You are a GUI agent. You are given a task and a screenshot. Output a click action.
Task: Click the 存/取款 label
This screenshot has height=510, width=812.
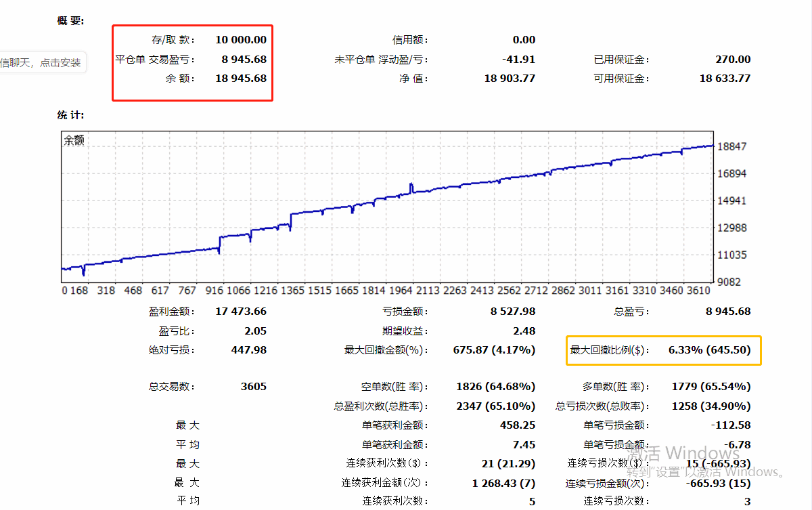tap(173, 40)
